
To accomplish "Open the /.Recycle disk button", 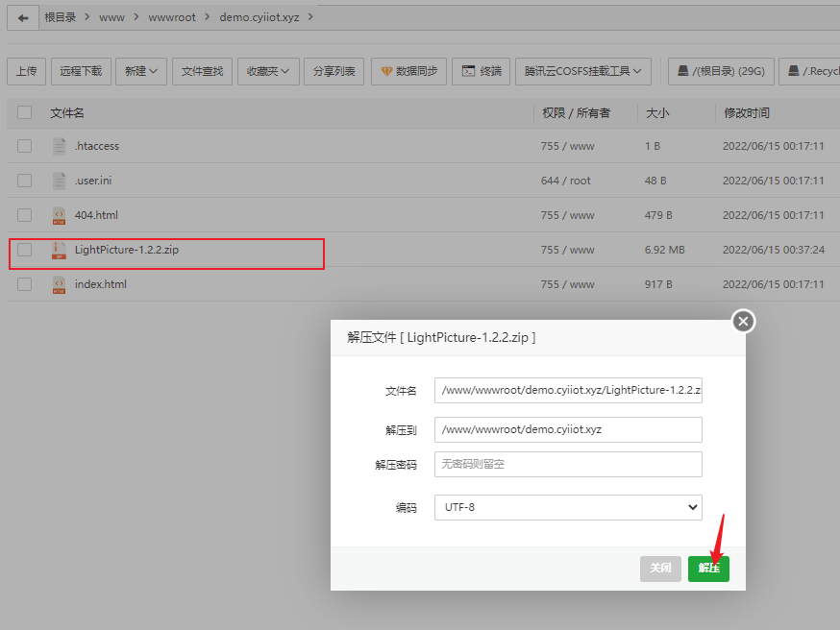I will click(809, 71).
